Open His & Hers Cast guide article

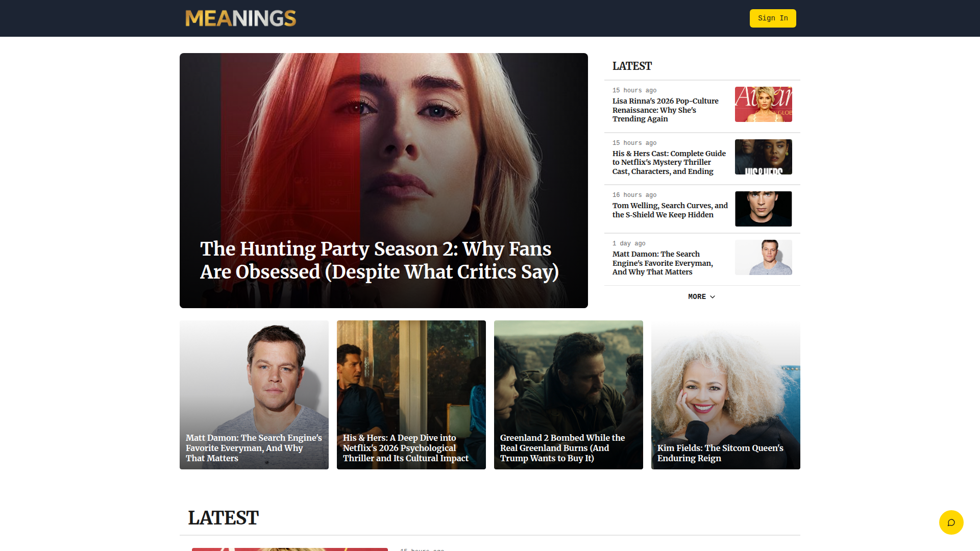669,162
